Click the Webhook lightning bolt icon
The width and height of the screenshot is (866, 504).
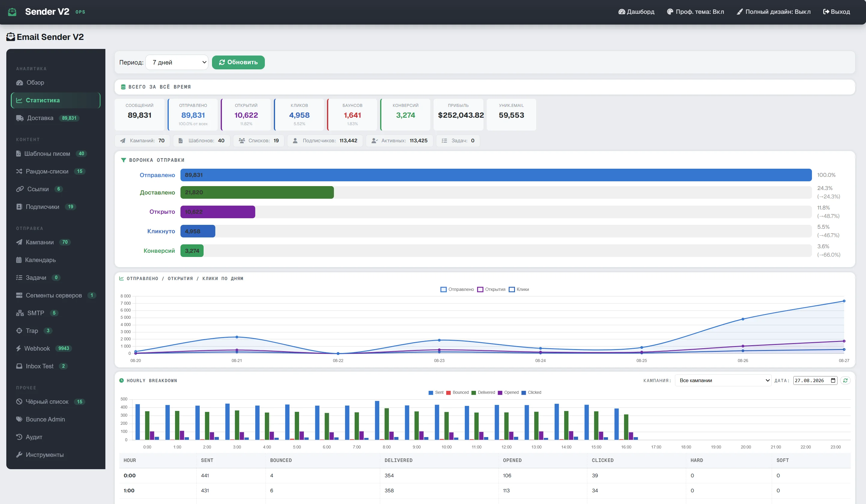[x=19, y=349]
